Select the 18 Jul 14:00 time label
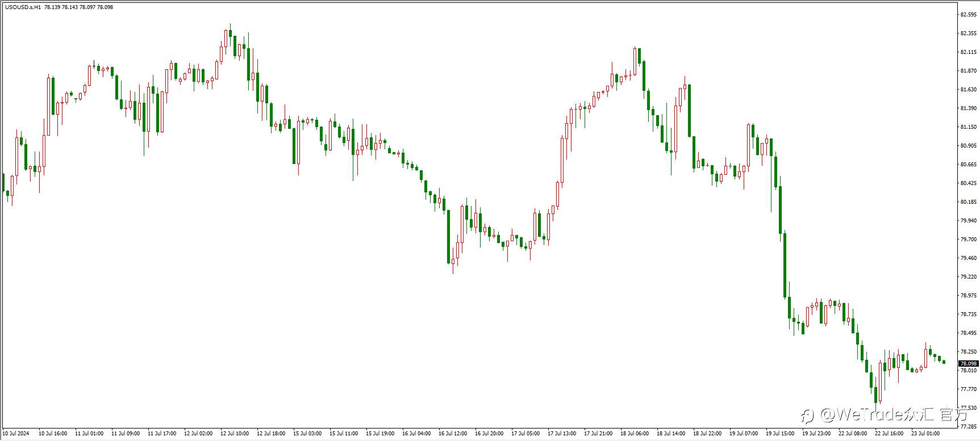 (671, 434)
